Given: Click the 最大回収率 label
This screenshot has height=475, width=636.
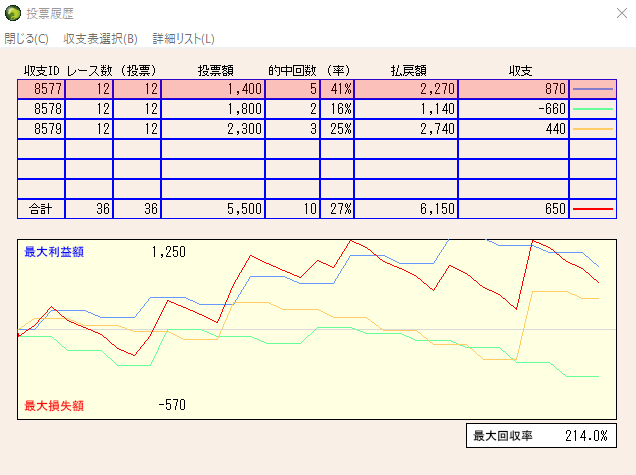Looking at the screenshot, I should [503, 436].
